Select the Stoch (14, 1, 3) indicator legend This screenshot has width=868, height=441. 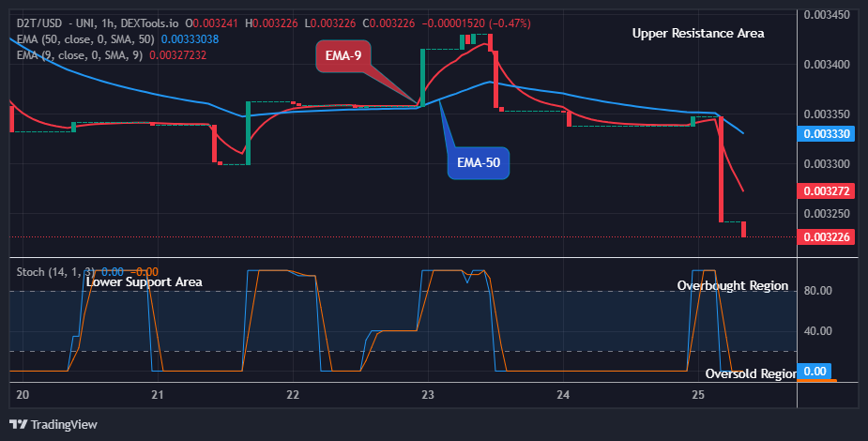(55, 272)
